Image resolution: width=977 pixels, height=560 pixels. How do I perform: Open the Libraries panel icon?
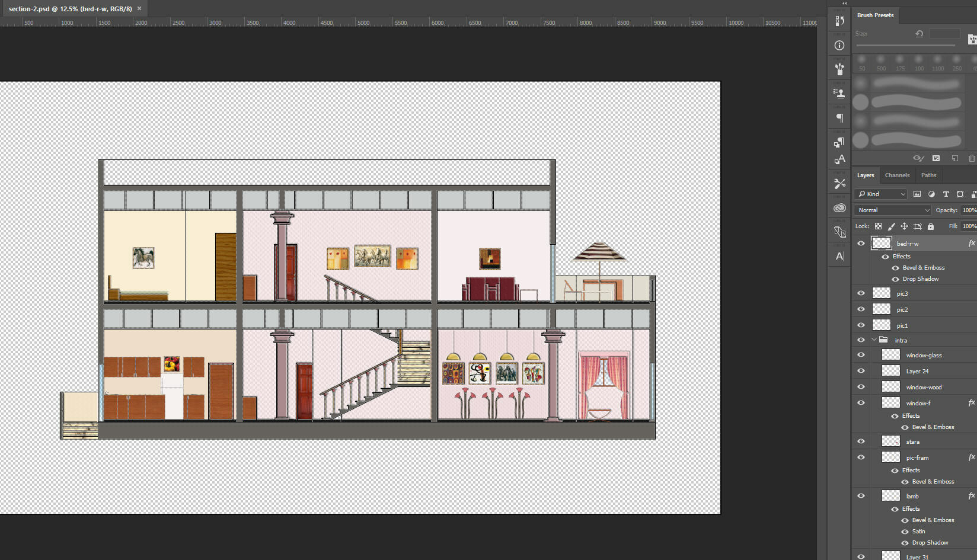coord(839,207)
